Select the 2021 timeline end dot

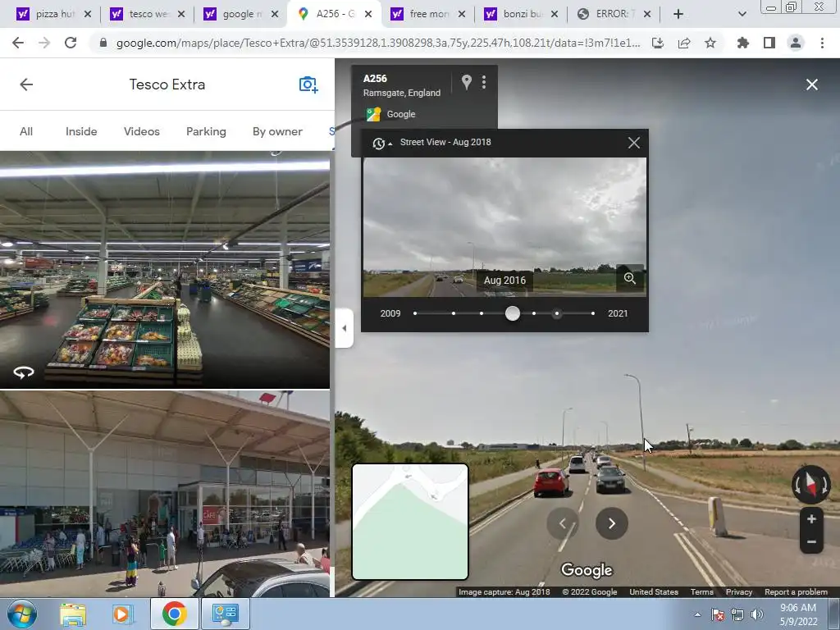(593, 313)
